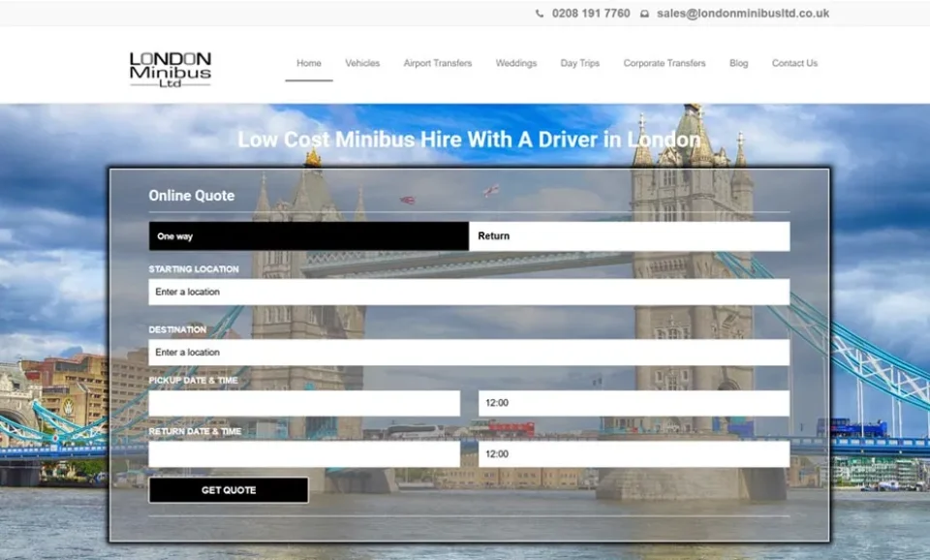Click the phone handset icon
Viewport: 930px width, 560px height.
(540, 13)
